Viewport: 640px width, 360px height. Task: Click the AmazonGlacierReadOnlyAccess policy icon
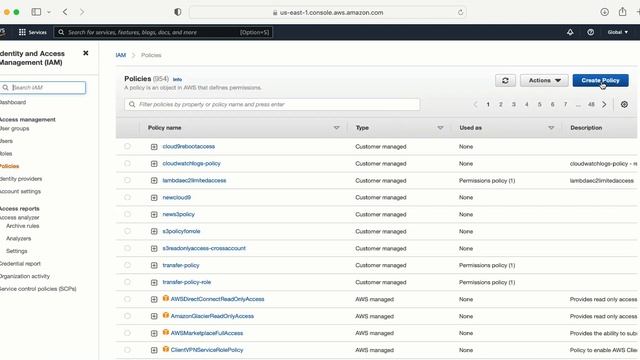[x=166, y=315]
